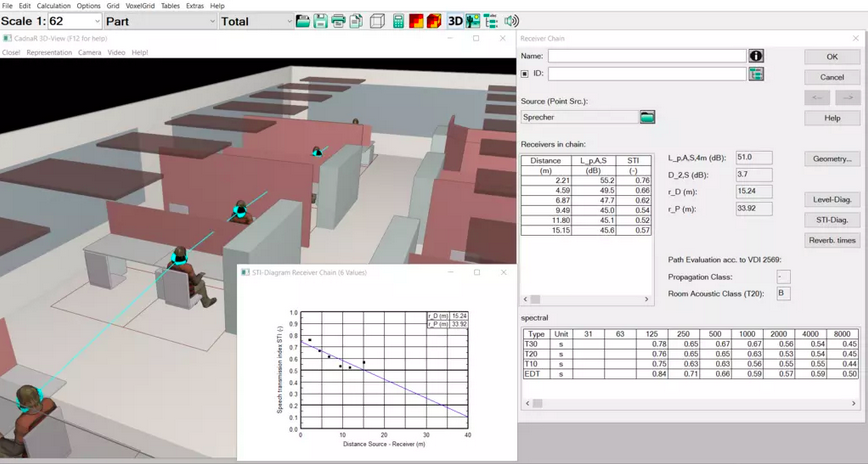Open the Calculation menu
Viewport: 868px width, 464px height.
[x=47, y=6]
